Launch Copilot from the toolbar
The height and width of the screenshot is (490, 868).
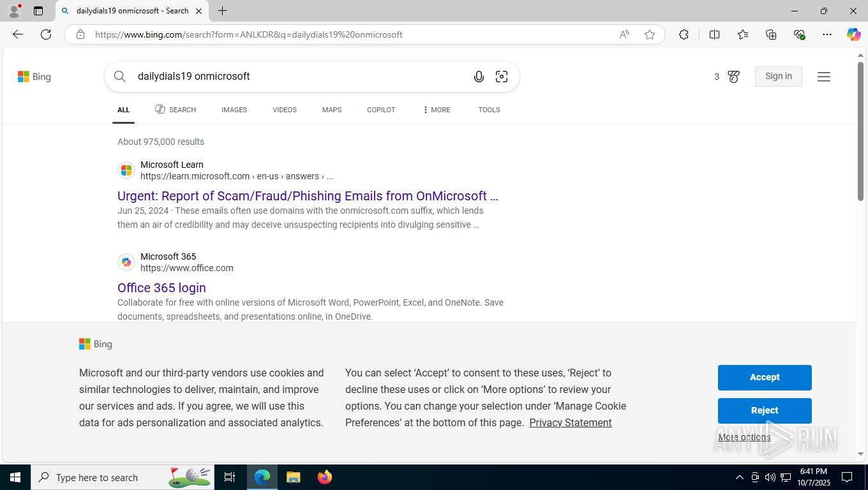tap(853, 34)
